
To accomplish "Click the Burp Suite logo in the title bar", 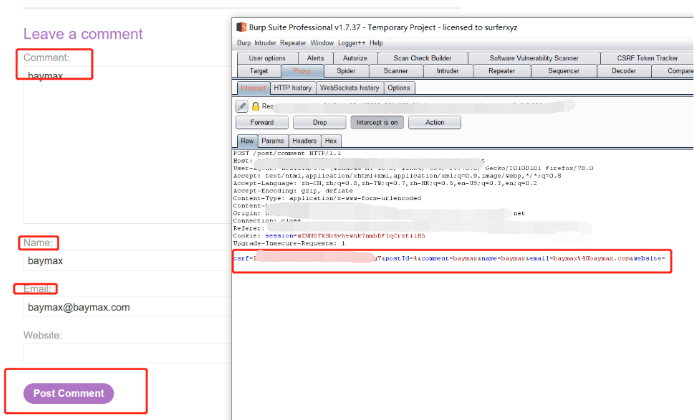I will click(241, 27).
